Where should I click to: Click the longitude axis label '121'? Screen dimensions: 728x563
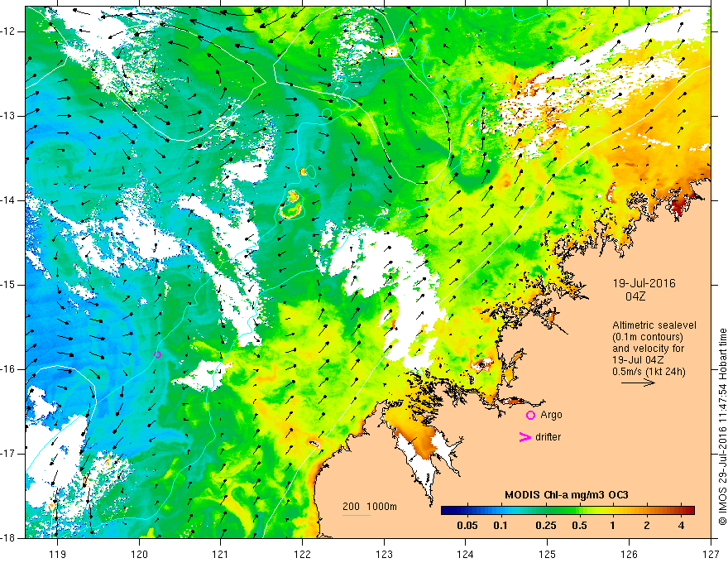click(x=221, y=554)
